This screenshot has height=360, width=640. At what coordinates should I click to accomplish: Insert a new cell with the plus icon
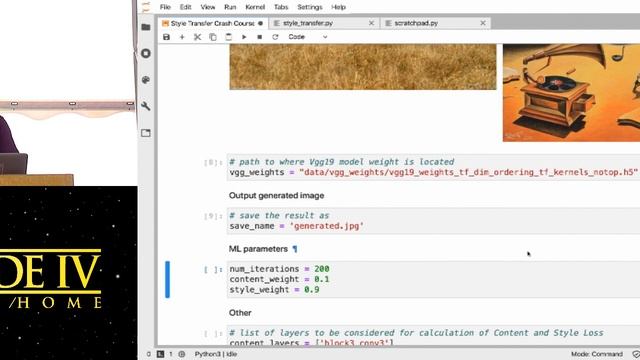[182, 37]
